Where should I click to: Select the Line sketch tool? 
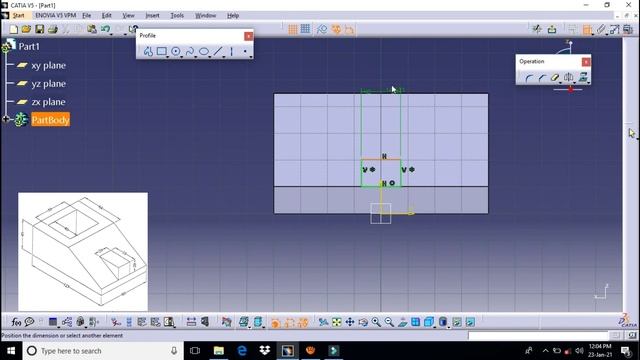[218, 51]
